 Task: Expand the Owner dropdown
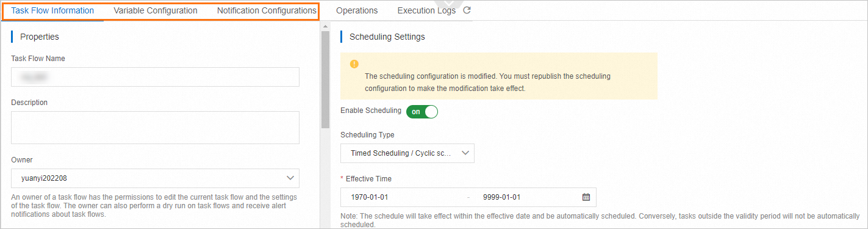coord(155,178)
